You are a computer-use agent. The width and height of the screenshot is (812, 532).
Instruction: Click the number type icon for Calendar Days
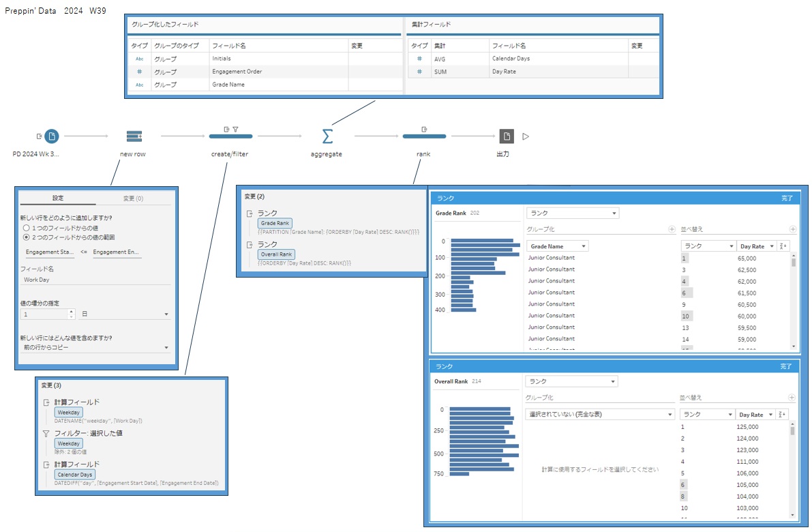pyautogui.click(x=419, y=59)
